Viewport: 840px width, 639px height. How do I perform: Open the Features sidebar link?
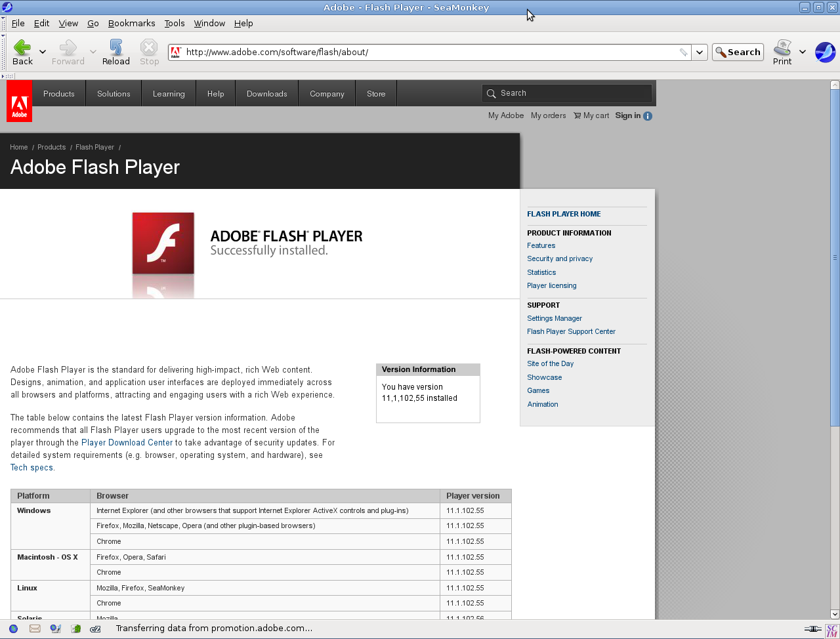click(541, 245)
